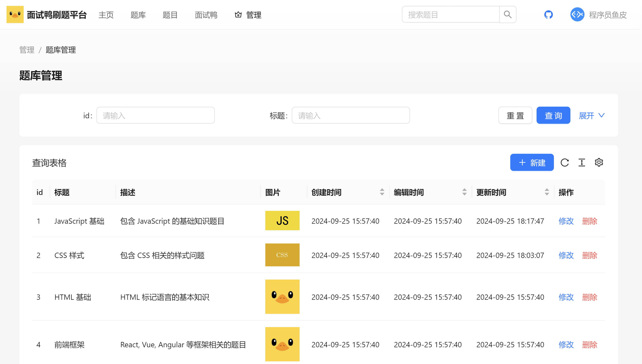Click the magnifier search icon button
This screenshot has height=364, width=642.
click(x=507, y=14)
